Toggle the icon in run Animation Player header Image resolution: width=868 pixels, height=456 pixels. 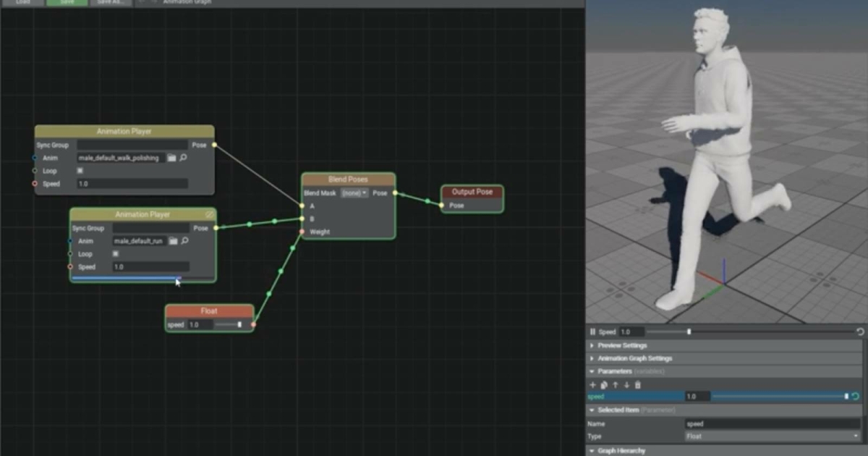(209, 215)
